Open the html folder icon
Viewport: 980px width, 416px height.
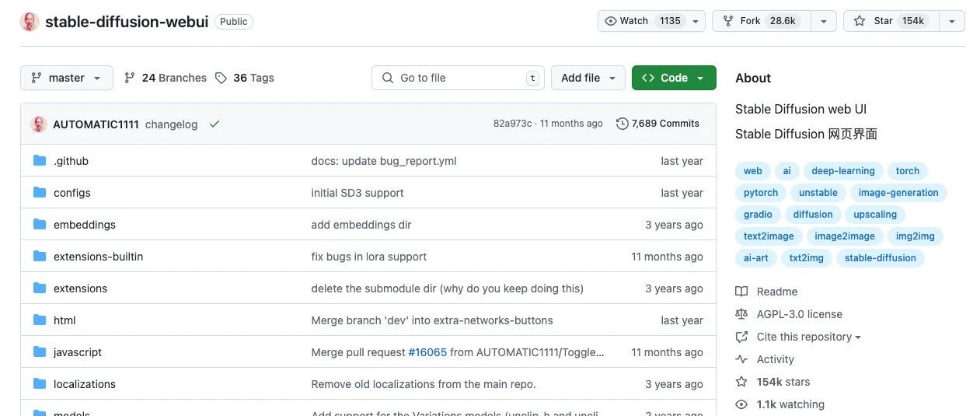tap(40, 320)
